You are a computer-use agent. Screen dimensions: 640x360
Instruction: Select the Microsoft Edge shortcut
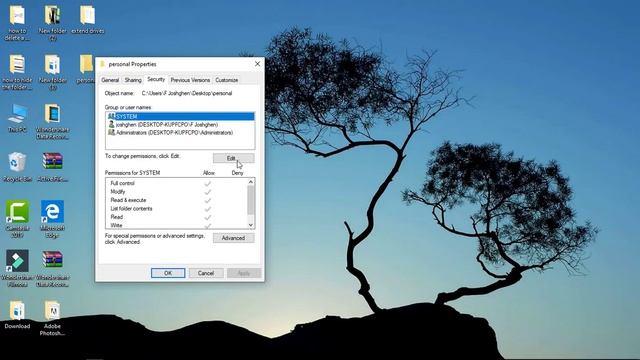[53, 219]
